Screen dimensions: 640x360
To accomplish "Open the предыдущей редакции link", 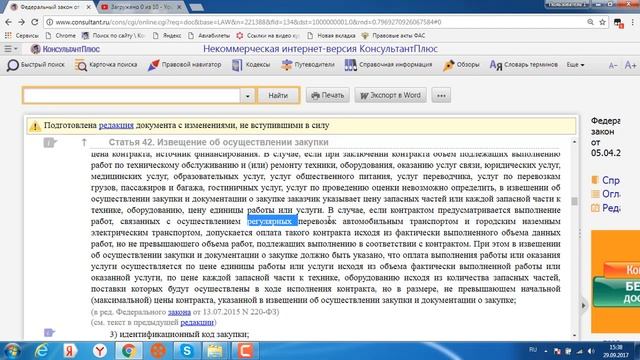I will pyautogui.click(x=197, y=322).
